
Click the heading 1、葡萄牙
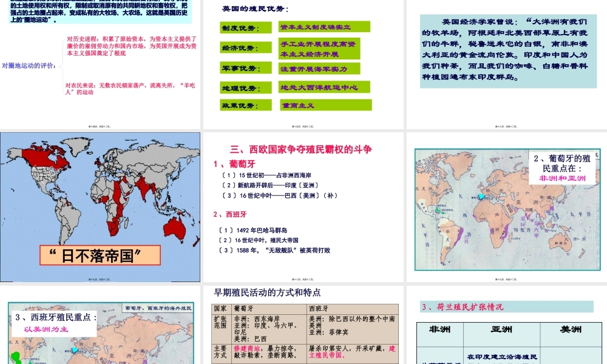(x=234, y=164)
